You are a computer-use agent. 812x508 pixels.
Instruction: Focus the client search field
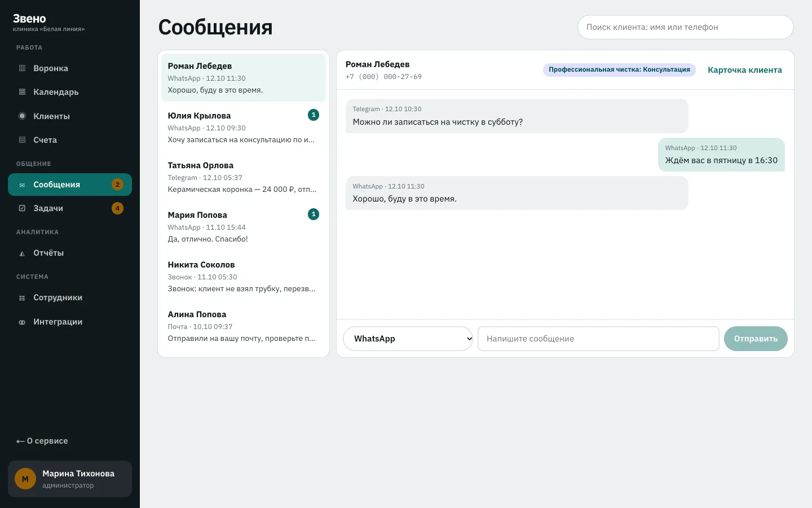[x=686, y=27]
